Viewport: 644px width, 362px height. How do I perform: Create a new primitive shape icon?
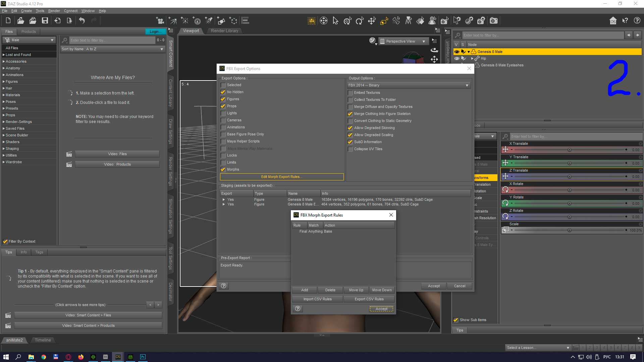pos(221,21)
